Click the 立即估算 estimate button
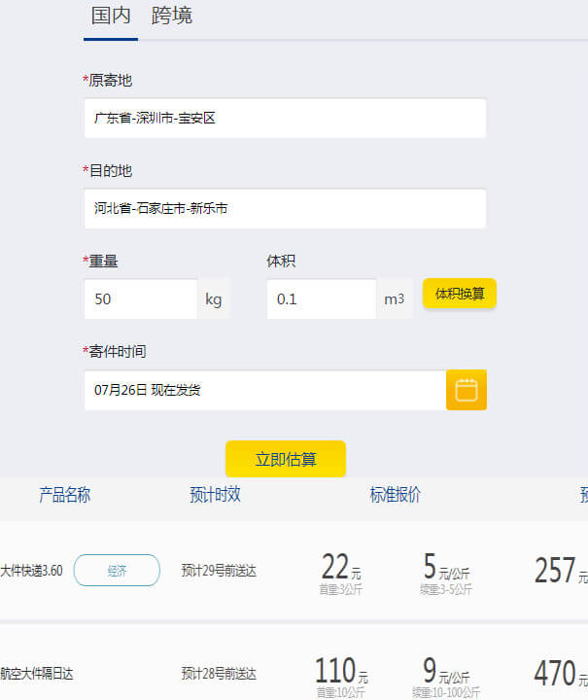This screenshot has width=588, height=700. coord(286,459)
